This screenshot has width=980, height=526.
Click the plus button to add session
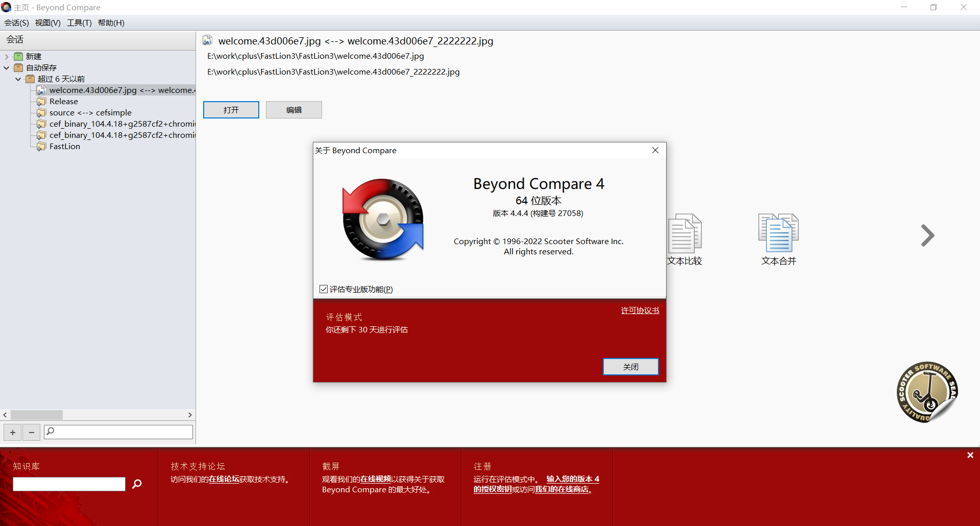tap(13, 432)
